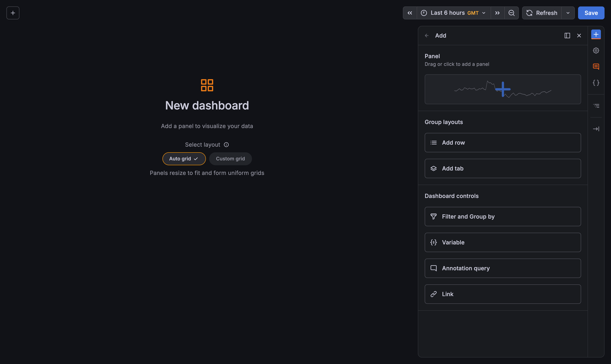611x364 pixels.
Task: Click 'Drag or click to add a panel' text
Action: pyautogui.click(x=457, y=64)
